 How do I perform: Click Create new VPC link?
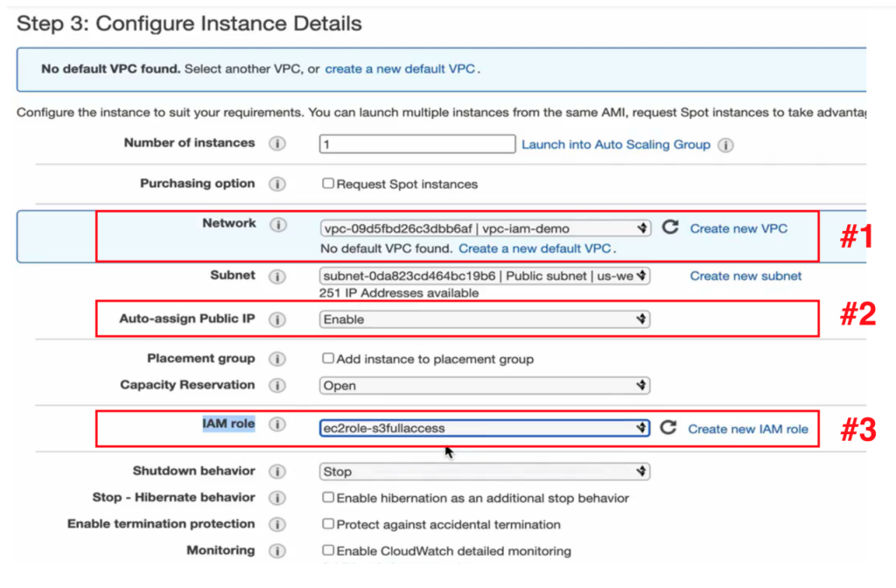pos(738,228)
